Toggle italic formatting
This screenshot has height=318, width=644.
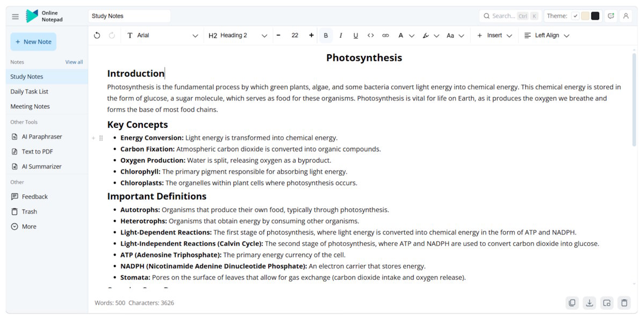pos(340,35)
